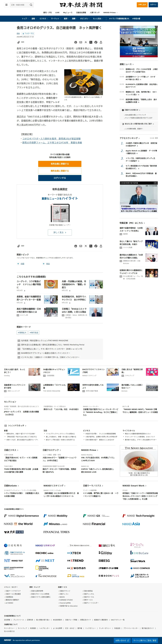Open ranking item 大谷翔平、可能性の翼広げた1年
Image resolution: width=162 pixels, height=644 pixels.
(x=141, y=144)
